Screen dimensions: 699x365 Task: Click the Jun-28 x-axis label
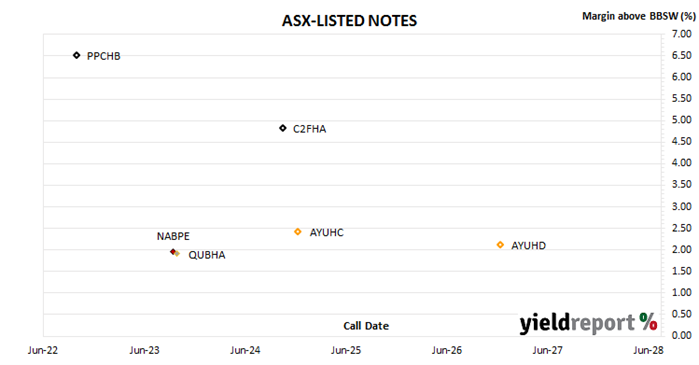[649, 350]
